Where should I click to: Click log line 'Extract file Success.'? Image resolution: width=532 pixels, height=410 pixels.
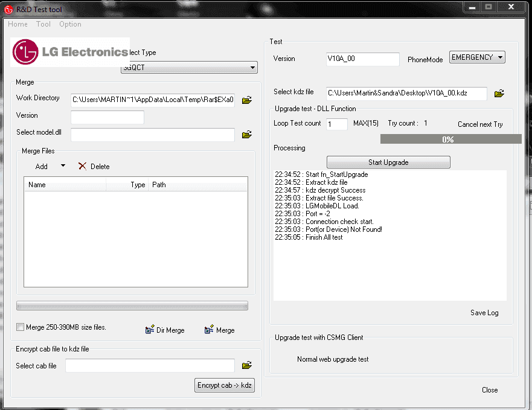pos(319,198)
